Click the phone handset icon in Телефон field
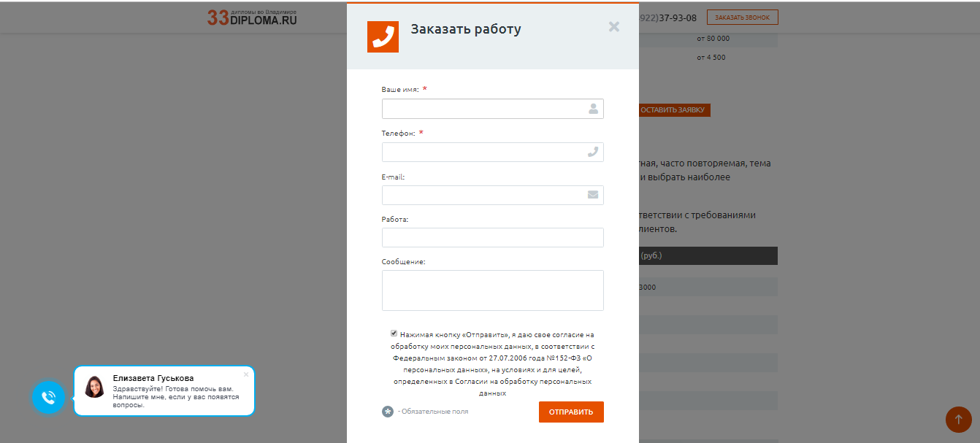The width and height of the screenshot is (980, 443). click(593, 152)
